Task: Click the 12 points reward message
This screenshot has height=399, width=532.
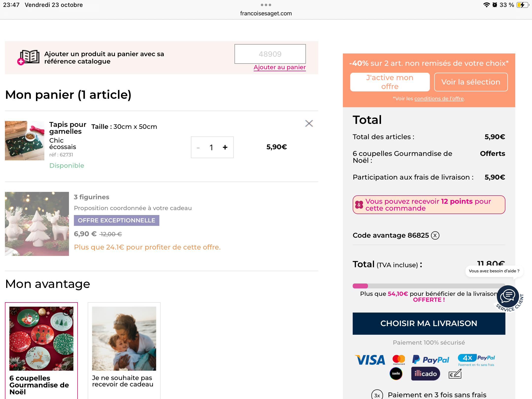Action: click(429, 205)
